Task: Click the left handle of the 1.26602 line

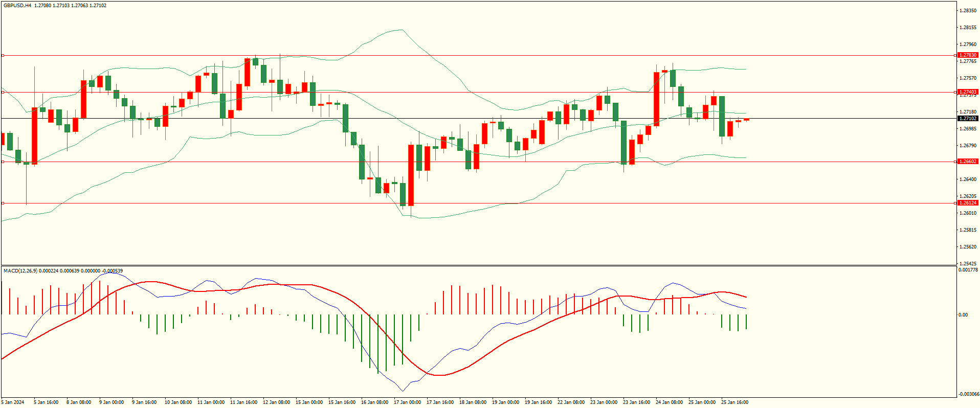Action: [x=3, y=162]
